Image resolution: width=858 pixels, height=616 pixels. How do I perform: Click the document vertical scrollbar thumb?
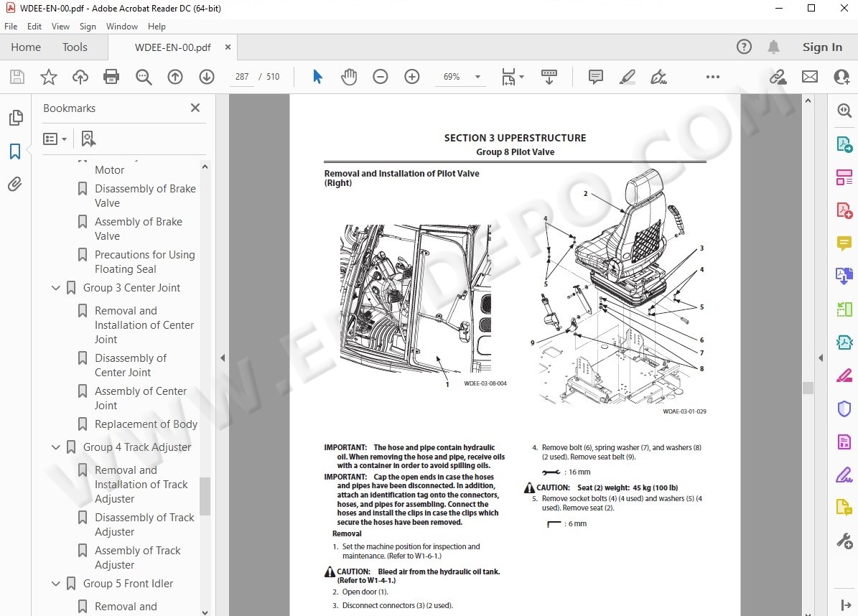click(808, 387)
